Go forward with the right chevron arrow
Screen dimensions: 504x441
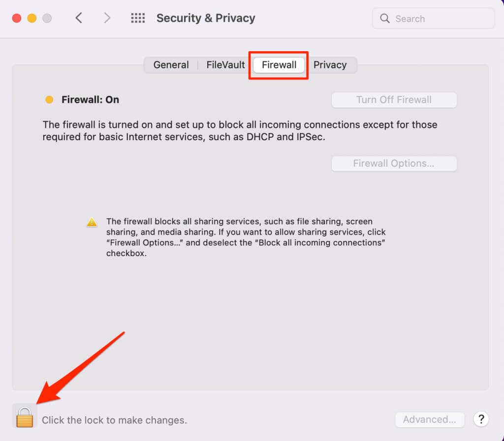107,18
